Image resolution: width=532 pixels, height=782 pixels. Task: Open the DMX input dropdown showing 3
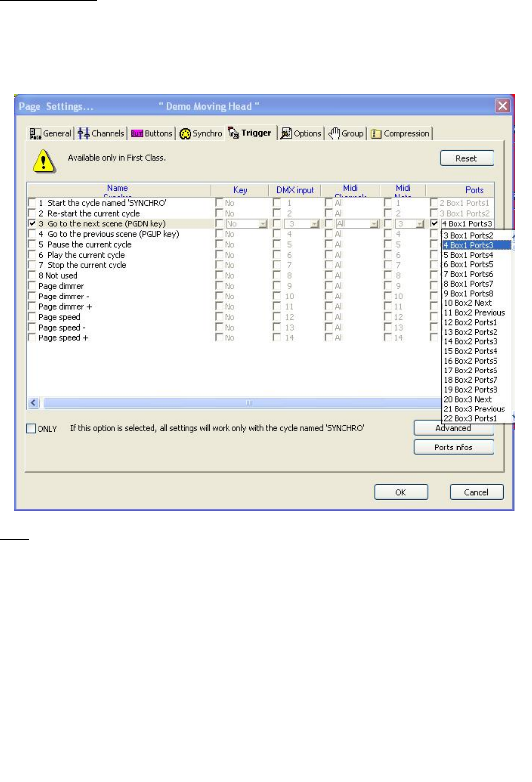coord(315,224)
